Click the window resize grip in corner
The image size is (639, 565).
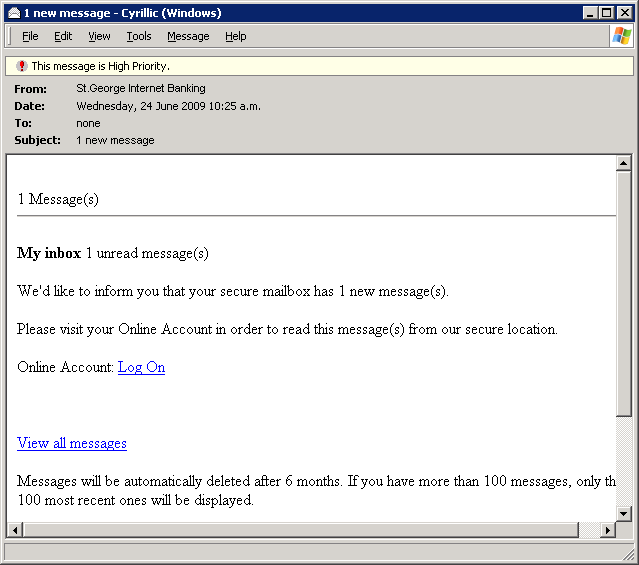(628, 554)
